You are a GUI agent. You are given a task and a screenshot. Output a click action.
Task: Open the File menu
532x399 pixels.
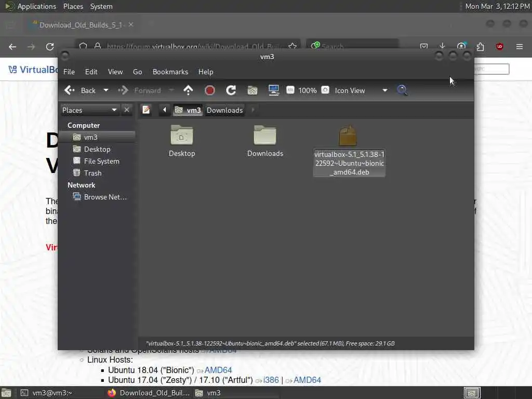point(69,72)
